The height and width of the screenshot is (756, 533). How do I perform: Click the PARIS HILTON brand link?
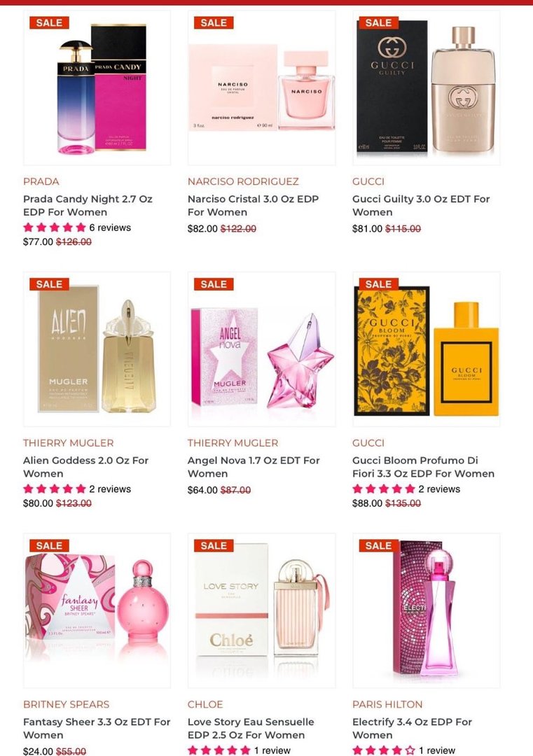tap(387, 704)
